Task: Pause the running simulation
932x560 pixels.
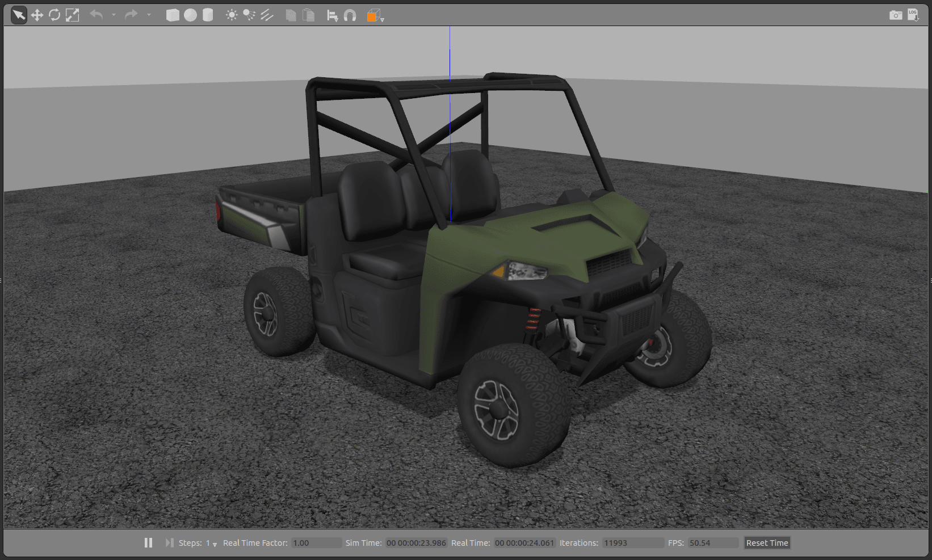Action: (x=148, y=543)
